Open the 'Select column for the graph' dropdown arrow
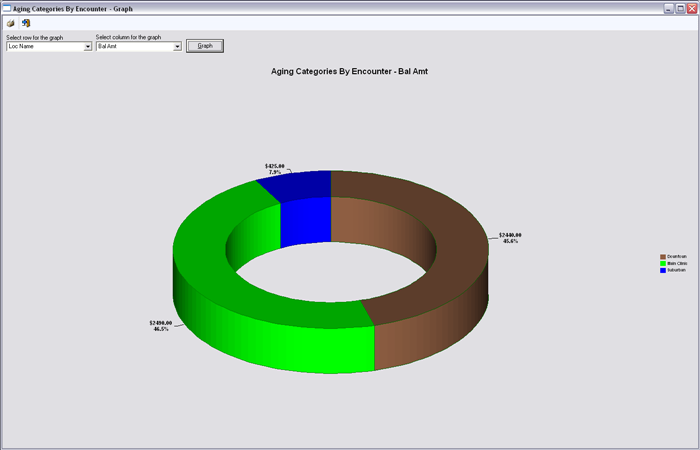 pos(177,46)
